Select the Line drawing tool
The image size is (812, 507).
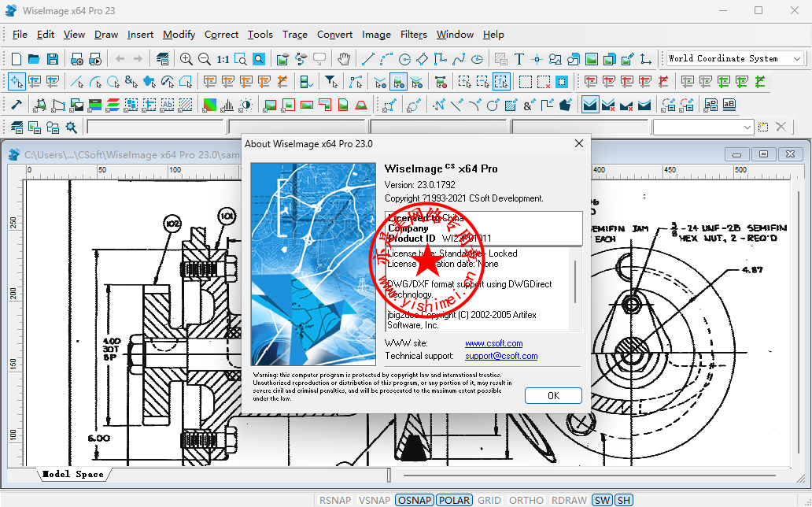367,59
